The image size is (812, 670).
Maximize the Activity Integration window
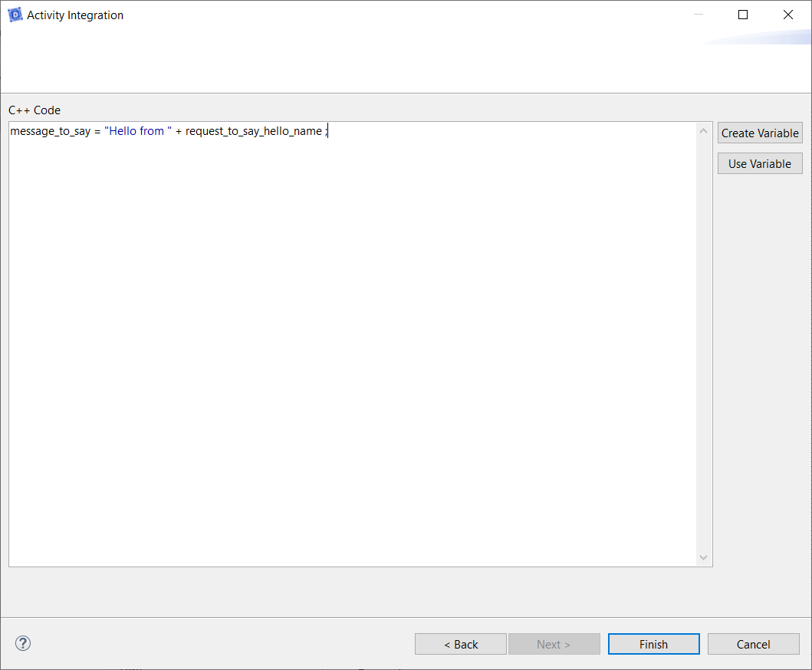click(742, 15)
